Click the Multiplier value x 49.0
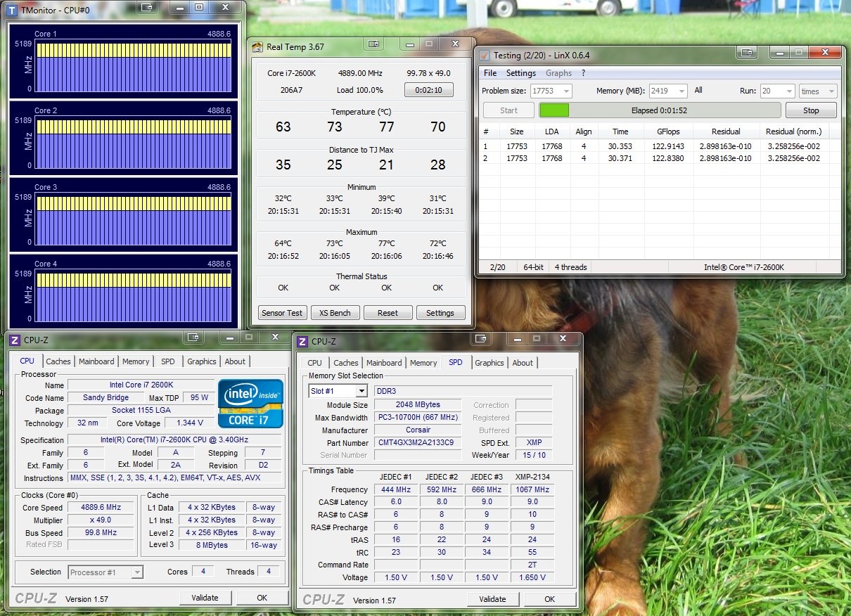851x616 pixels. (x=101, y=520)
